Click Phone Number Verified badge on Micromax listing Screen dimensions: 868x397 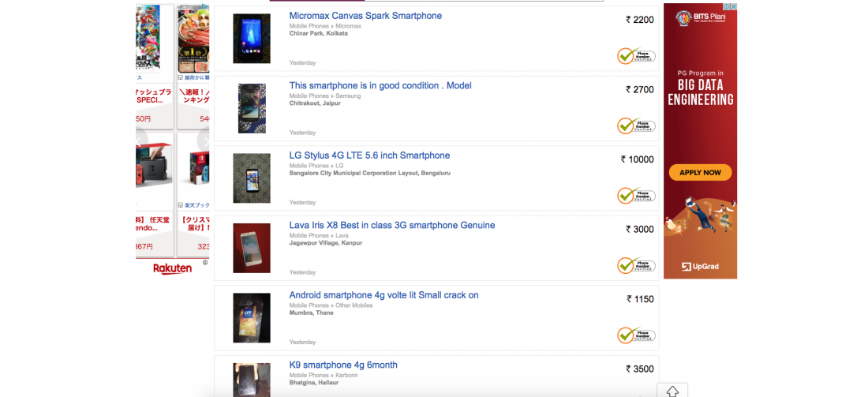636,56
